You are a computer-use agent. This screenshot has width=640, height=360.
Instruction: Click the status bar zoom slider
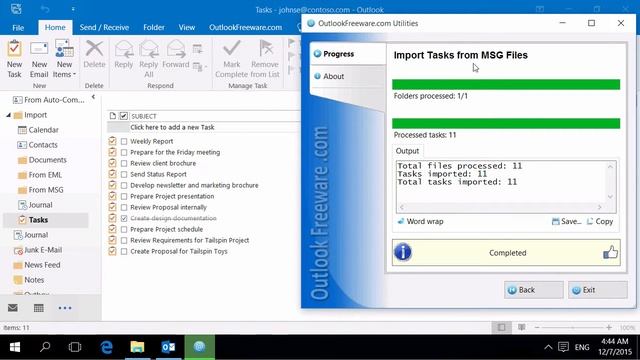pos(572,327)
